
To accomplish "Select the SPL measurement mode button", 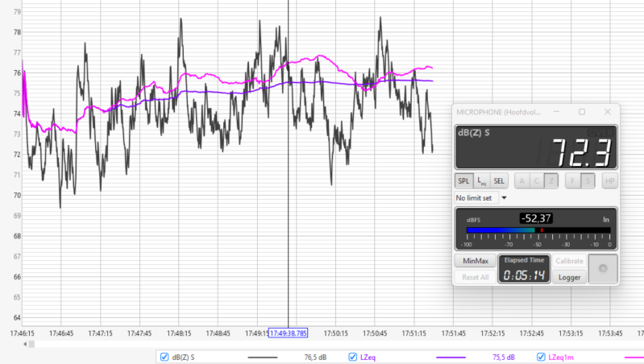I will click(x=463, y=181).
